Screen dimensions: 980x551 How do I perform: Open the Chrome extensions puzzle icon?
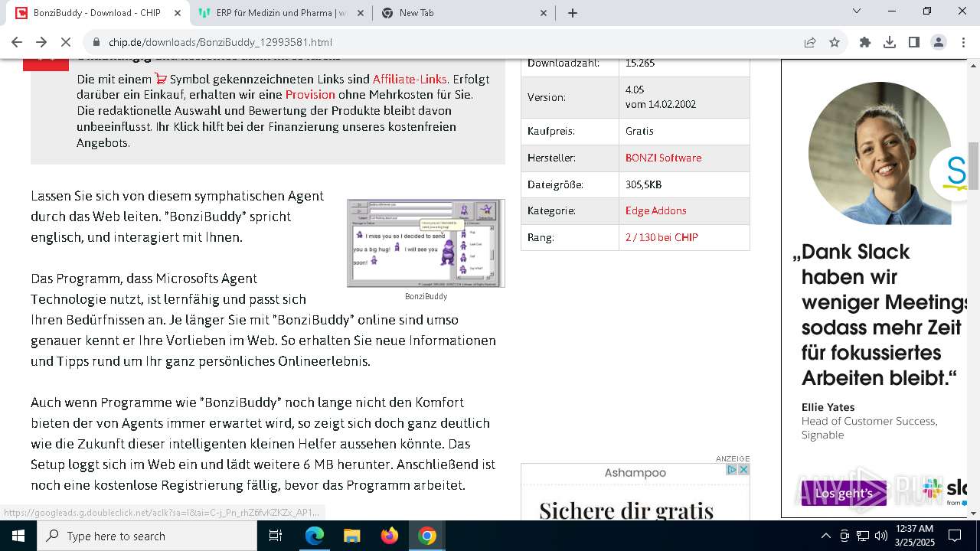865,42
